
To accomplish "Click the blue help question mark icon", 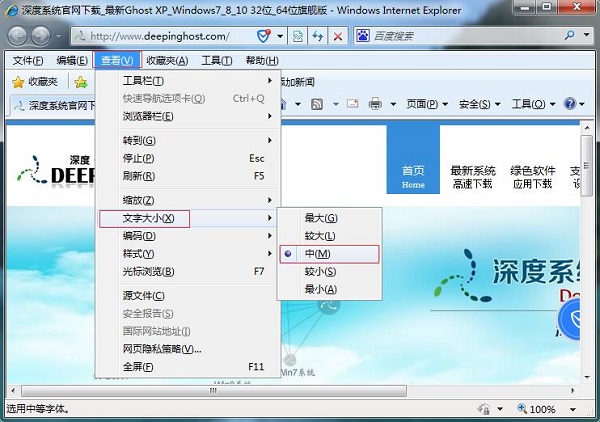I will pos(569,103).
